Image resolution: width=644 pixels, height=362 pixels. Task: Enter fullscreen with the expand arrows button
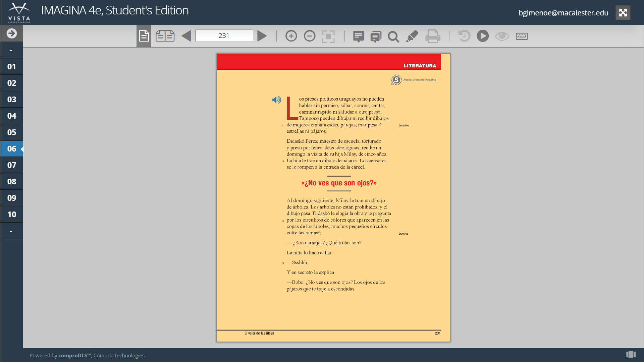point(623,13)
